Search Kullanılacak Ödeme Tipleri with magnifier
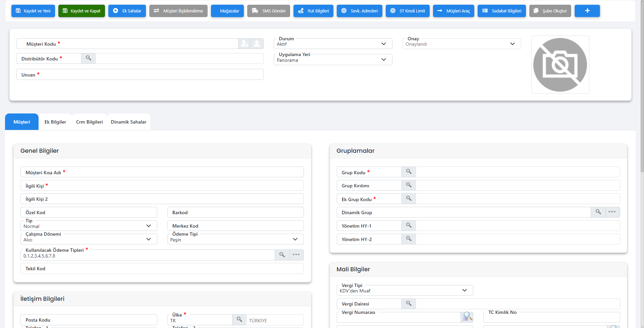Screen dimensions: 644x328 click(x=282, y=255)
